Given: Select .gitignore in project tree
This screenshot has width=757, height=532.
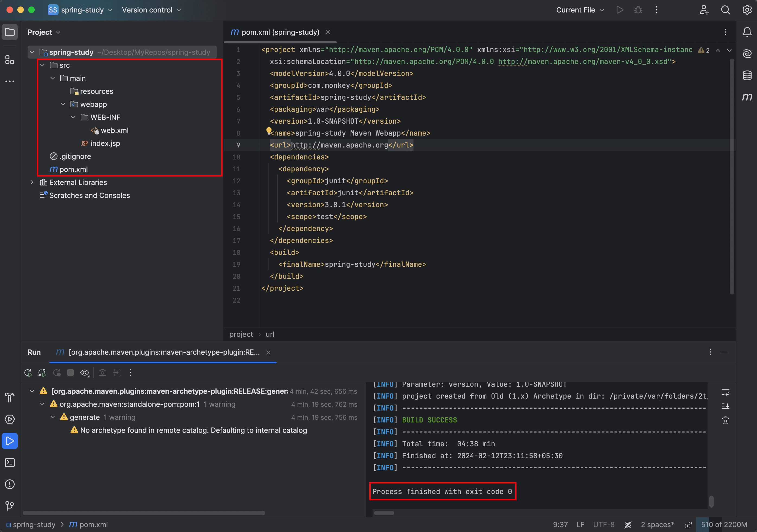Looking at the screenshot, I should pyautogui.click(x=70, y=156).
